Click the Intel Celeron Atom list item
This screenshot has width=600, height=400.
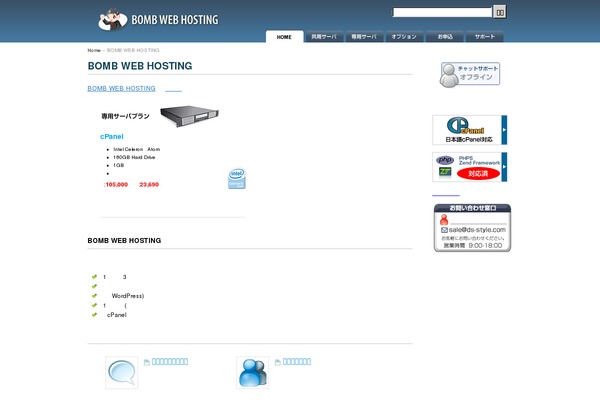137,149
